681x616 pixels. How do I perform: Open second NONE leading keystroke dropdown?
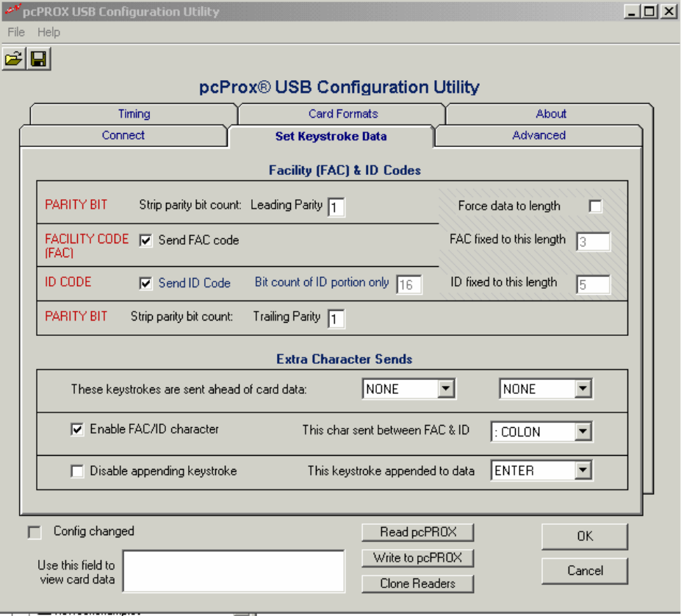583,389
